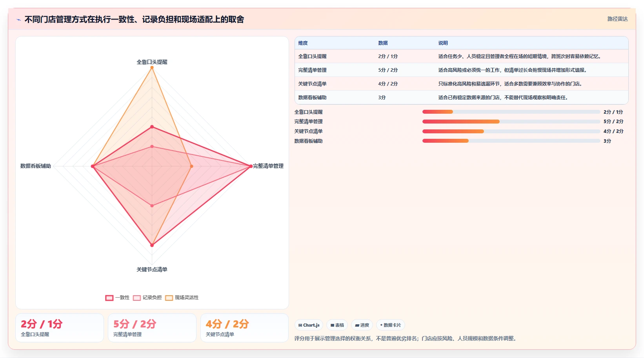Click the 进度 tag chip
This screenshot has width=644, height=358.
(362, 325)
